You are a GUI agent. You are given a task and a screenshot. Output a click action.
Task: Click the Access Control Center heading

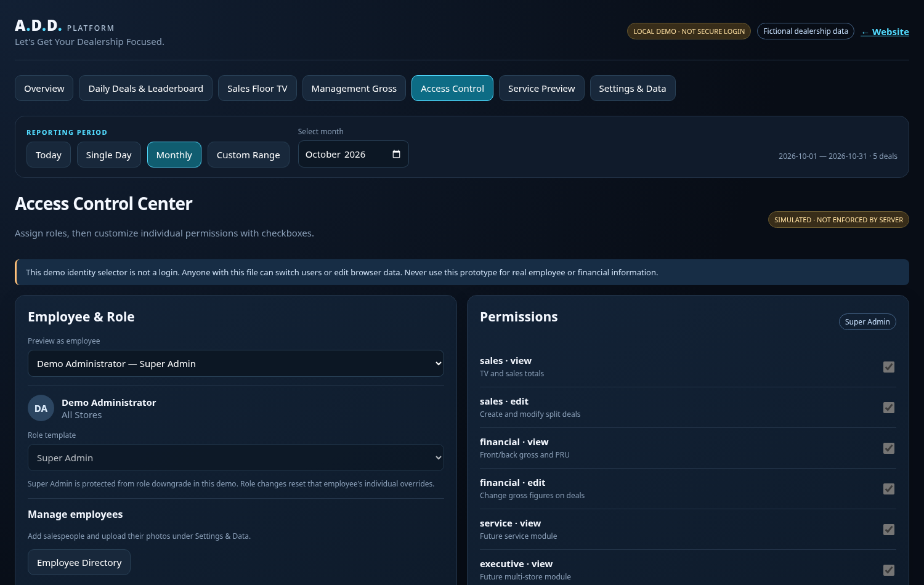pyautogui.click(x=103, y=204)
